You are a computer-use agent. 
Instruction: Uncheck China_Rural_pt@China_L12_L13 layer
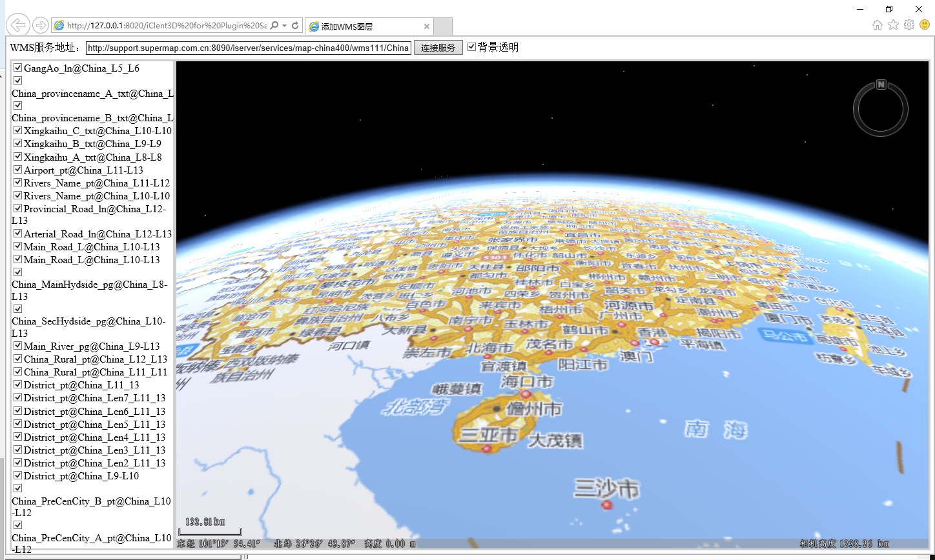(18, 359)
